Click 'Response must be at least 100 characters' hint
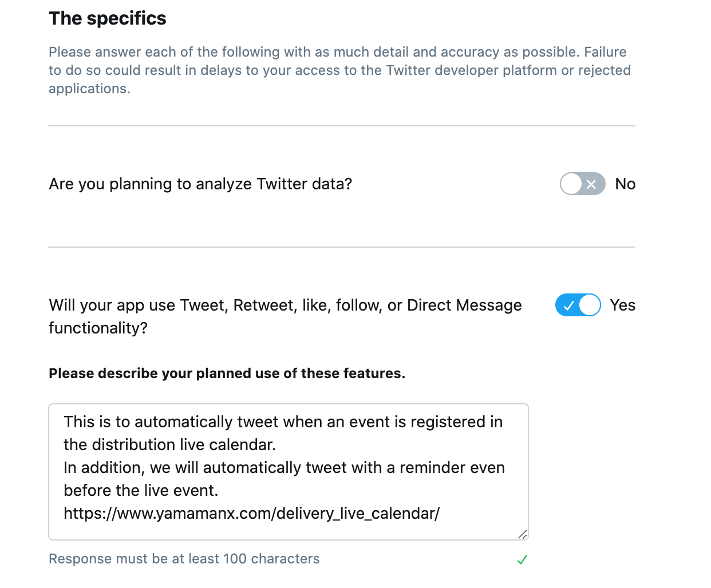711x588 pixels. tap(184, 559)
